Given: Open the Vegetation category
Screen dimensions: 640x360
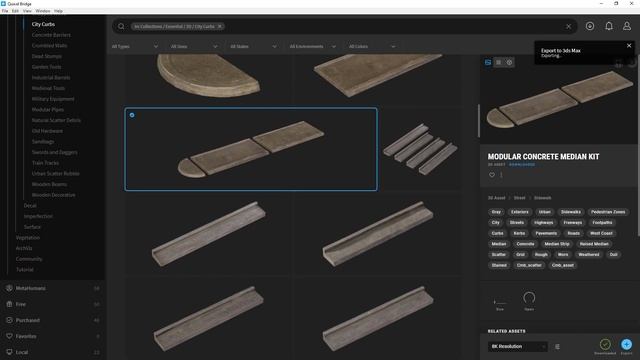Looking at the screenshot, I should [x=28, y=238].
